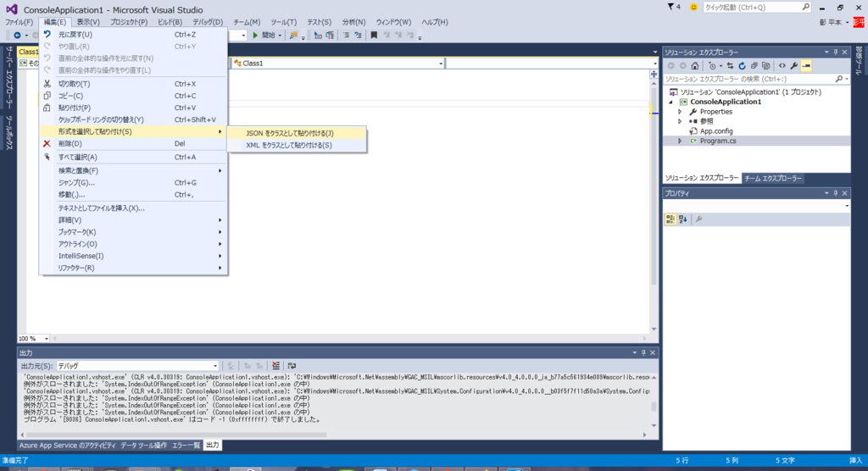Screen dimensions: 868x471
Task: Choose コピー(C) Copy from Edit menu
Action: pyautogui.click(x=133, y=96)
